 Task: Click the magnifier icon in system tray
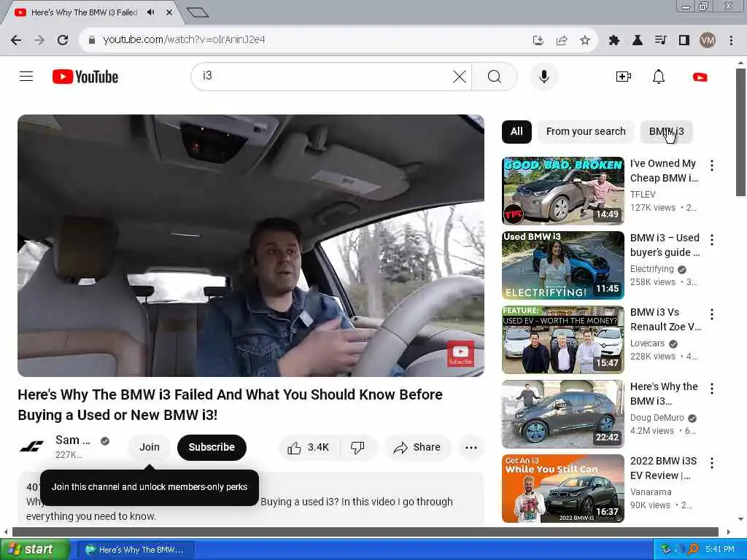click(x=693, y=549)
